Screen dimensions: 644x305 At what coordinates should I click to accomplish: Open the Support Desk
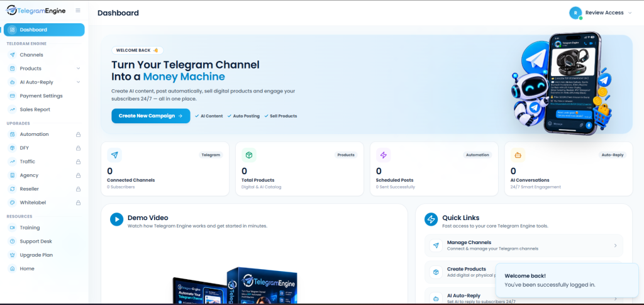coord(44,241)
